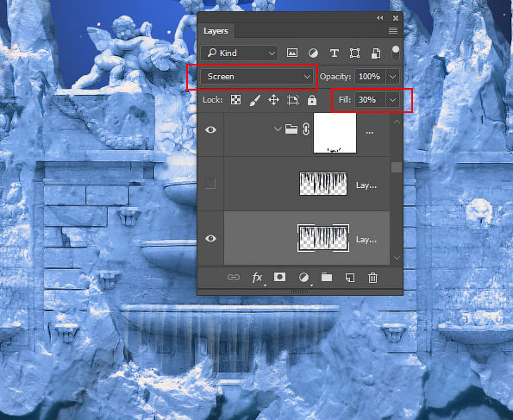Open the fx layer style menu
Viewport: 513px width, 420px height.
pos(257,278)
